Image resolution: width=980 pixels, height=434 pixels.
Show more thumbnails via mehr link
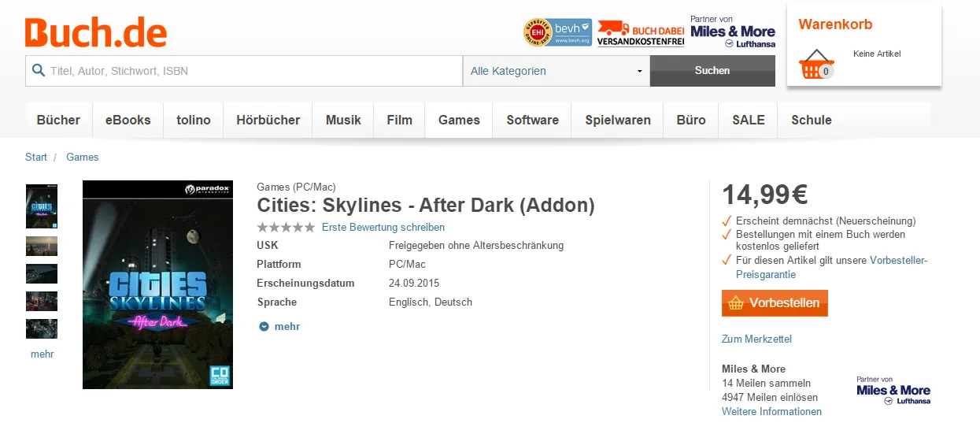tap(43, 354)
